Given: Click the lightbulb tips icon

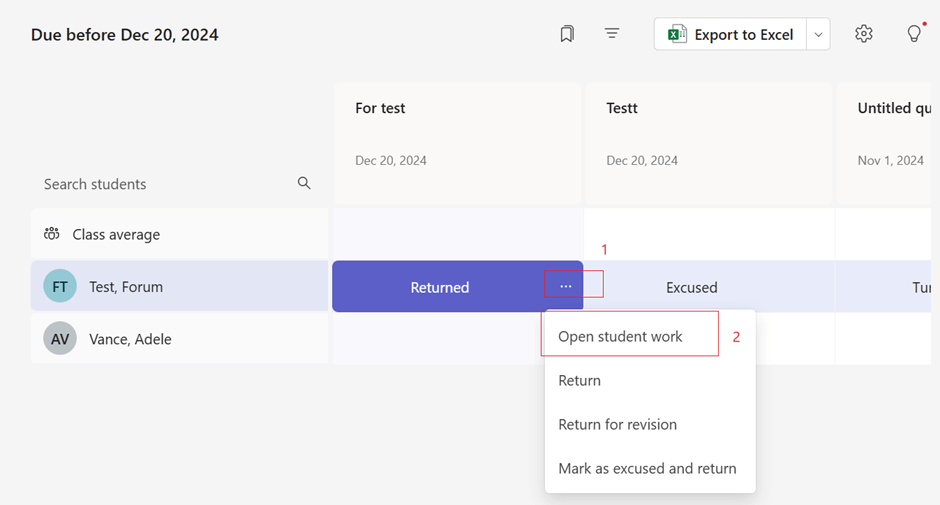Looking at the screenshot, I should [914, 33].
